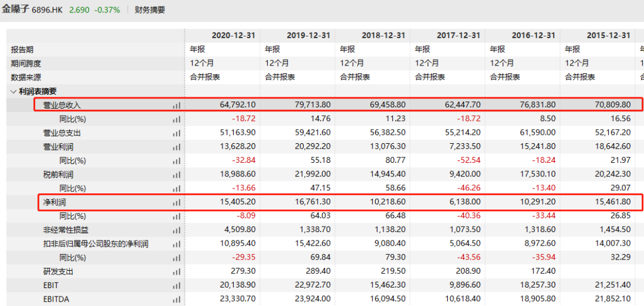Select the 研发支出 row label
The image size is (644, 306).
pos(58,272)
